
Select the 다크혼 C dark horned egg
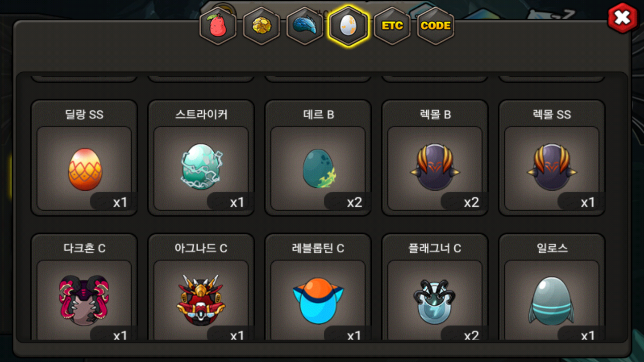(x=84, y=287)
